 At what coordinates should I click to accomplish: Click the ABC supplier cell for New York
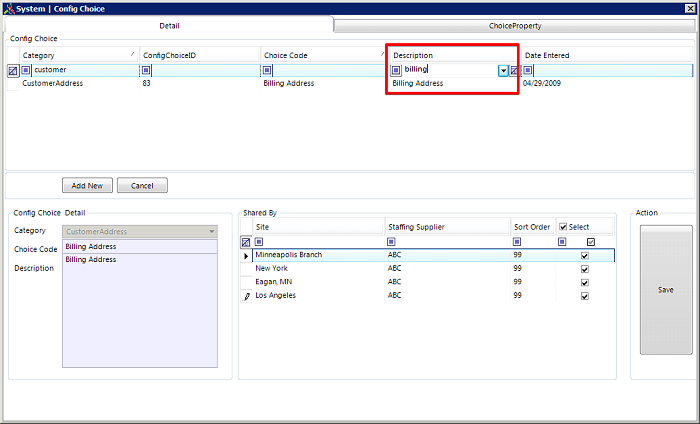(448, 268)
